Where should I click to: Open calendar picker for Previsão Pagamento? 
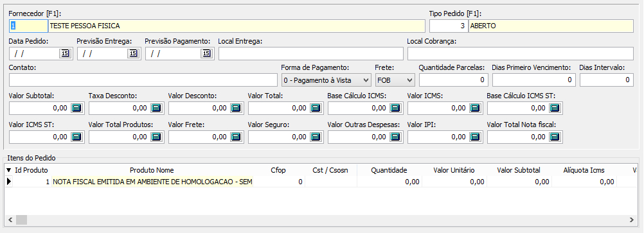pyautogui.click(x=206, y=54)
